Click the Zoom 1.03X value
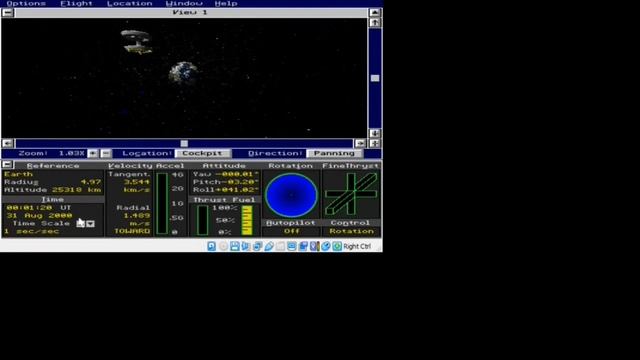 point(71,153)
